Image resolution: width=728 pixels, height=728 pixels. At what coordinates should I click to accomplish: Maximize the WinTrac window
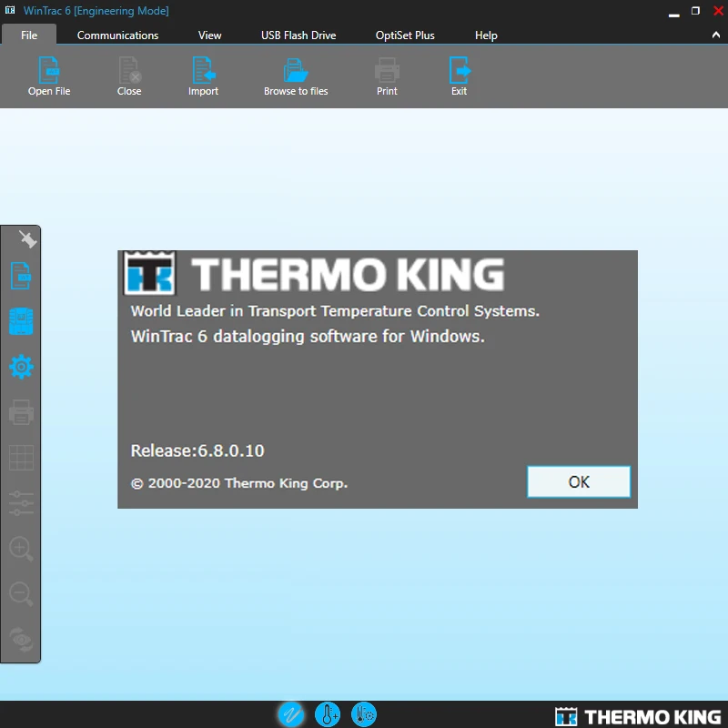point(695,10)
